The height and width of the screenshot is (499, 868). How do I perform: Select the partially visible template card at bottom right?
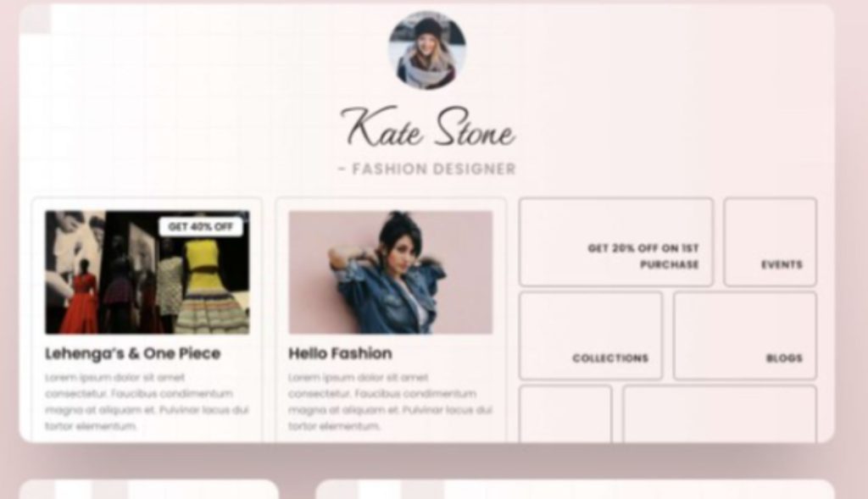(x=576, y=490)
